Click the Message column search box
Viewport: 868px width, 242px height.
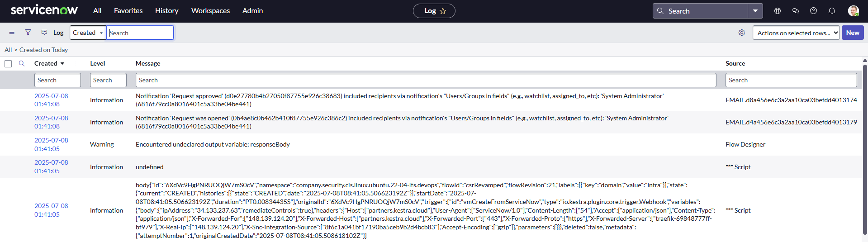click(x=426, y=80)
